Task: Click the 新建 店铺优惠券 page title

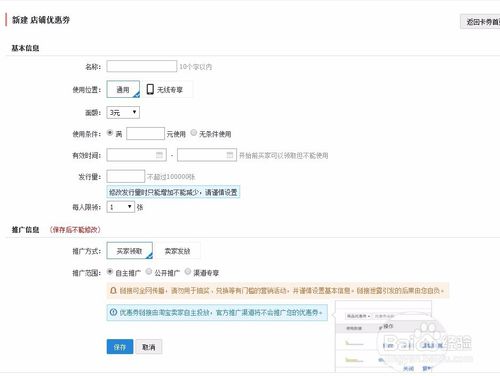Action: click(x=41, y=20)
